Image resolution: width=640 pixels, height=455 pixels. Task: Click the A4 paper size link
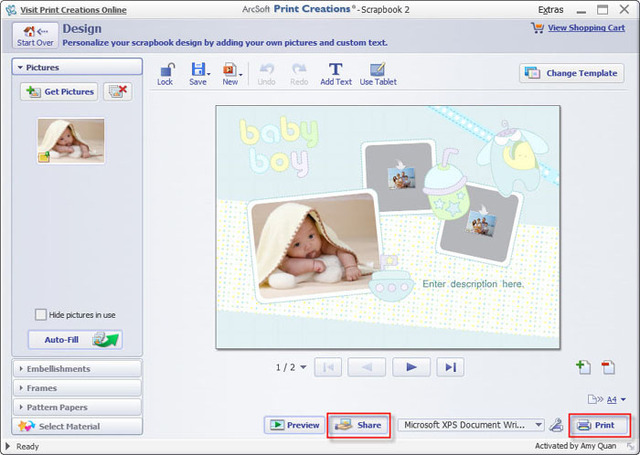(x=611, y=400)
